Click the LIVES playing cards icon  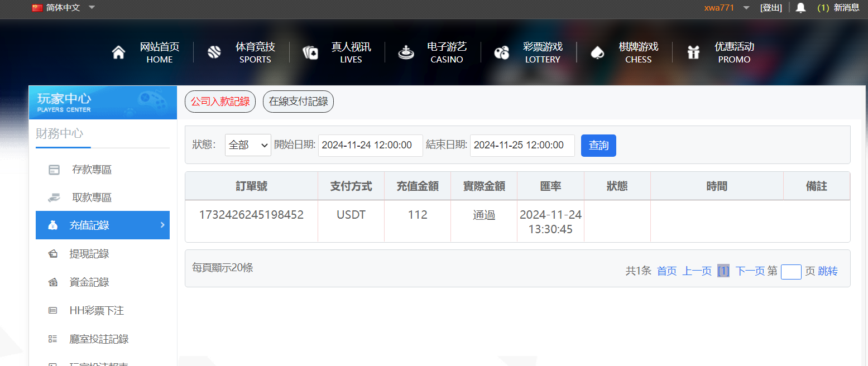point(310,51)
